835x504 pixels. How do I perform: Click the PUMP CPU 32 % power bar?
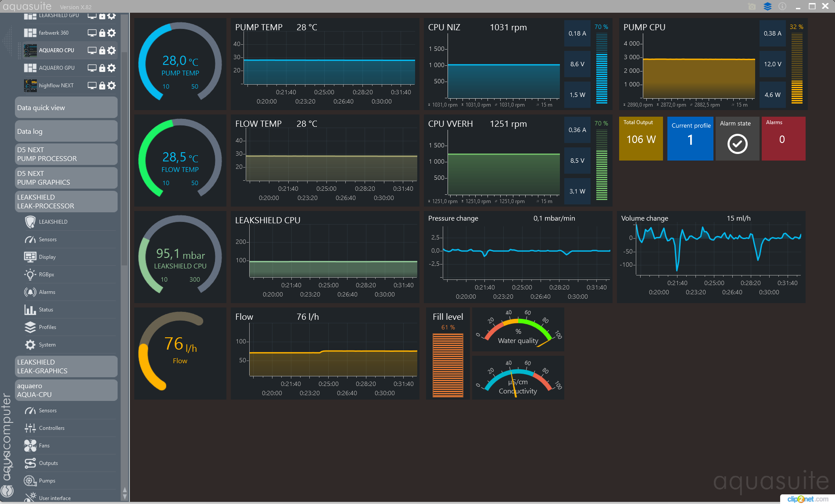[797, 68]
